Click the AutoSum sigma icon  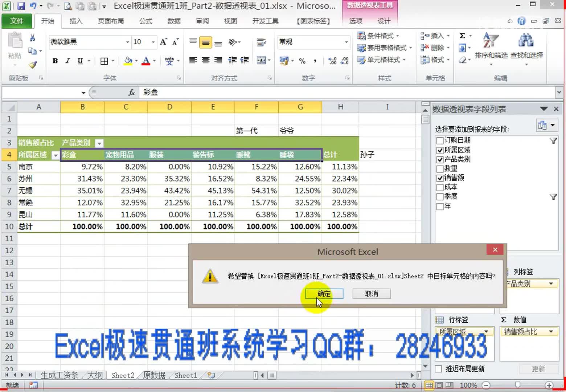pyautogui.click(x=462, y=36)
